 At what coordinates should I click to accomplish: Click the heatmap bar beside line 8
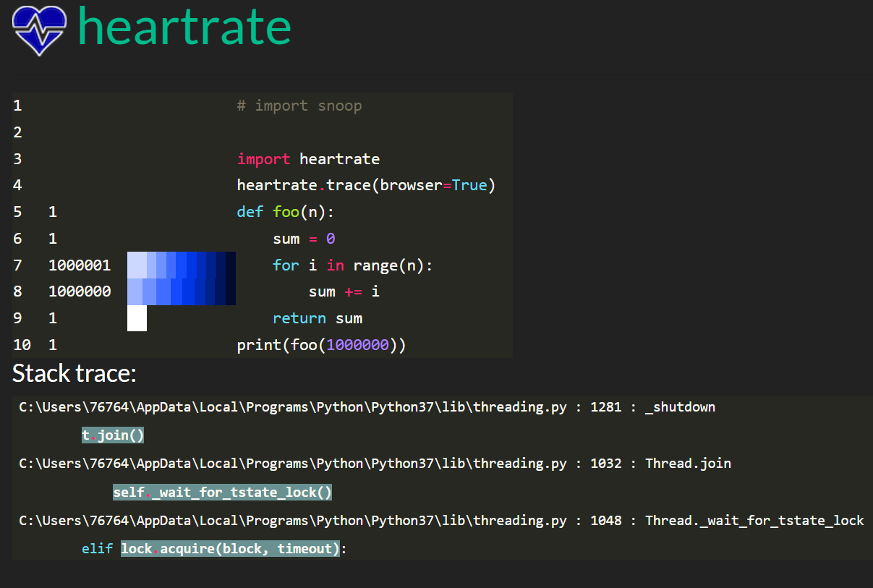tap(181, 291)
